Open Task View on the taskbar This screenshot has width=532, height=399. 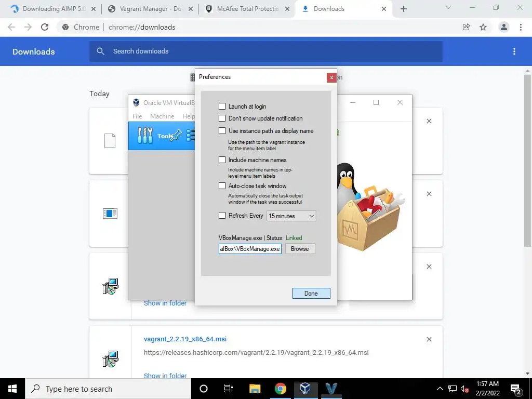[229, 389]
